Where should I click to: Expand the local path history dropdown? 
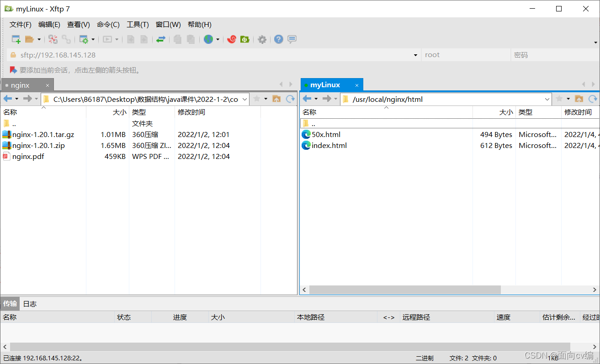pos(245,99)
